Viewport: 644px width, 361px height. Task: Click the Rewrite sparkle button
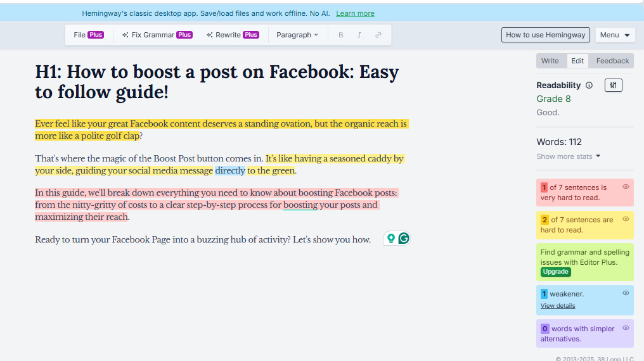coord(233,35)
